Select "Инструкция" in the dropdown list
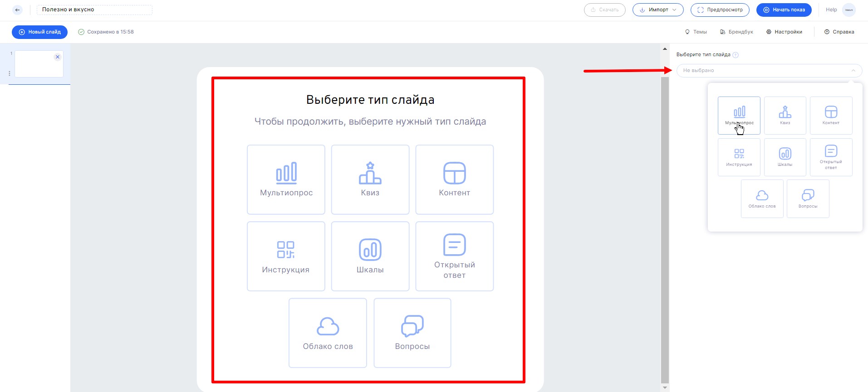Image resolution: width=868 pixels, height=392 pixels. coord(739,157)
